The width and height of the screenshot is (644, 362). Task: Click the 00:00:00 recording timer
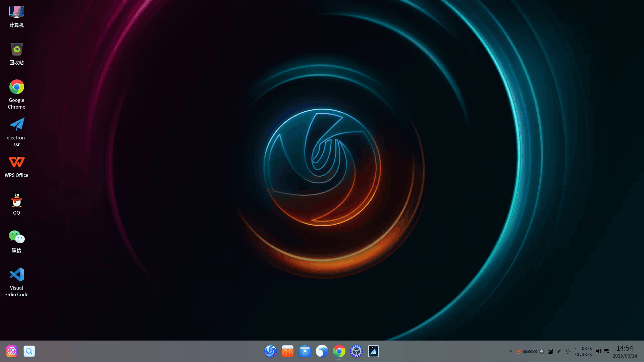coord(530,352)
